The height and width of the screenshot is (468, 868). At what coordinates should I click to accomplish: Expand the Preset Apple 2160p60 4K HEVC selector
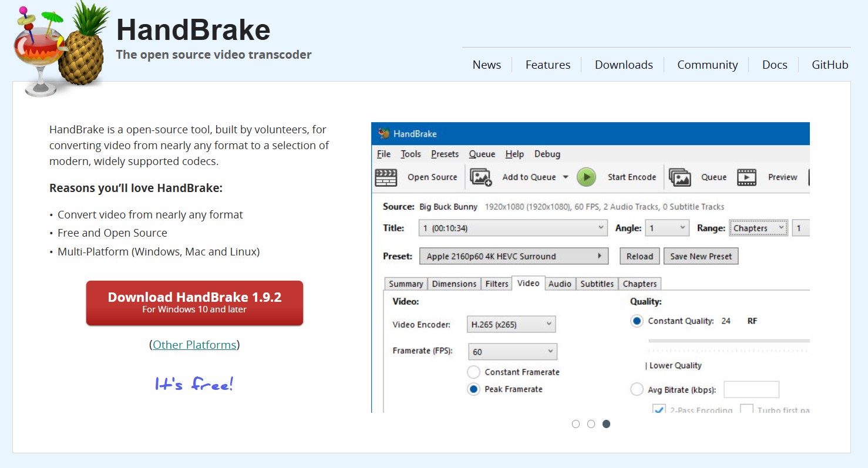[514, 256]
